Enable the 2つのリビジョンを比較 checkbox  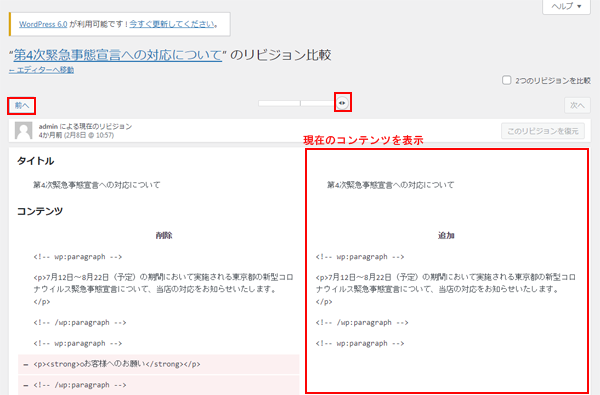click(x=506, y=80)
